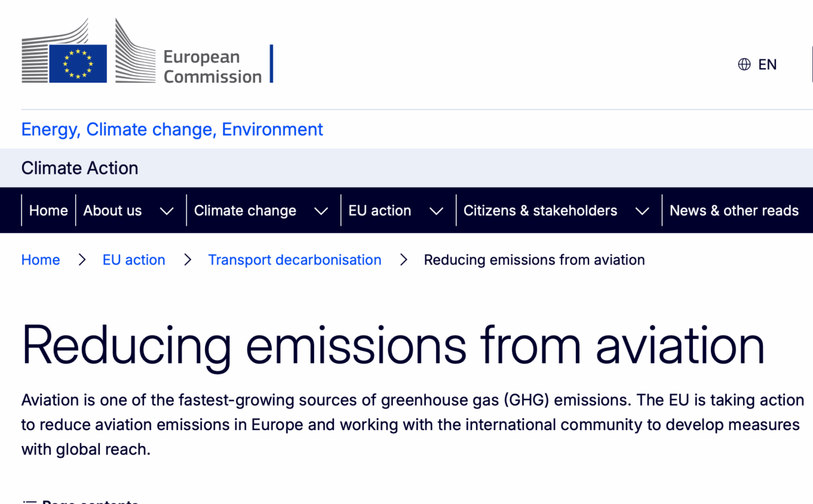Expand the Climate change chevron

click(x=321, y=211)
